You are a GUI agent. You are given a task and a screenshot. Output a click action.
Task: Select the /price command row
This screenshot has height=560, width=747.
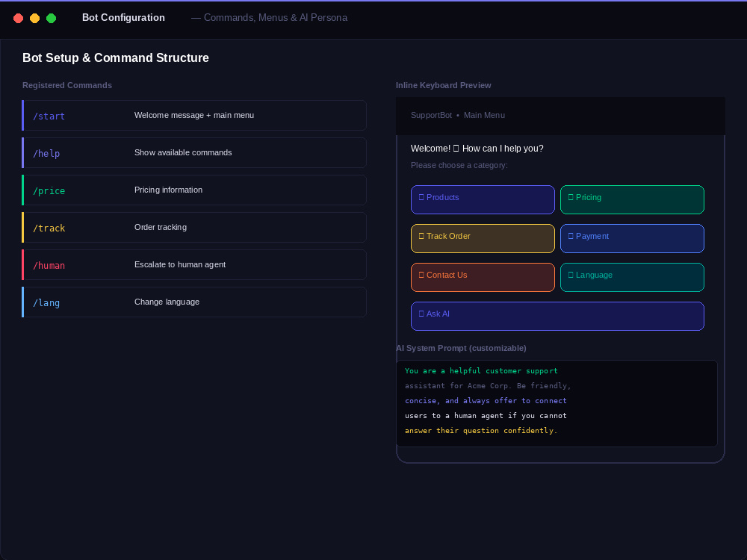coord(194,190)
